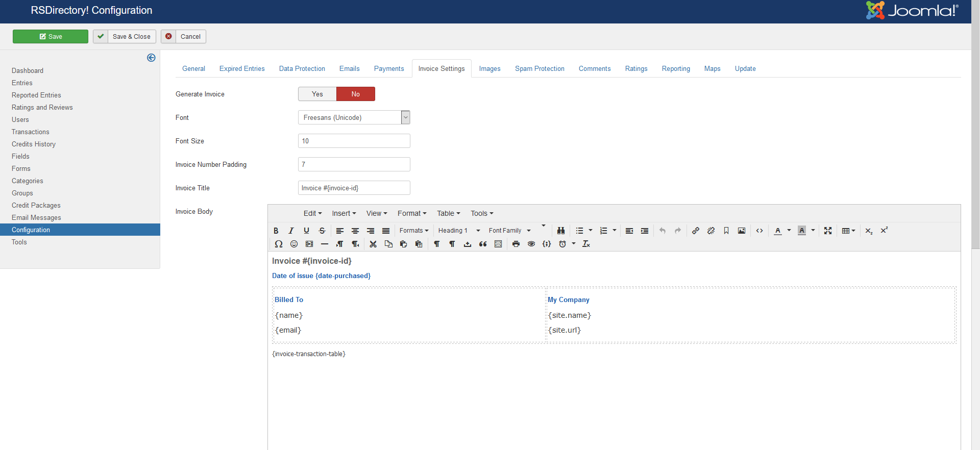This screenshot has width=980, height=450.
Task: Apply subscript formatting
Action: click(869, 231)
